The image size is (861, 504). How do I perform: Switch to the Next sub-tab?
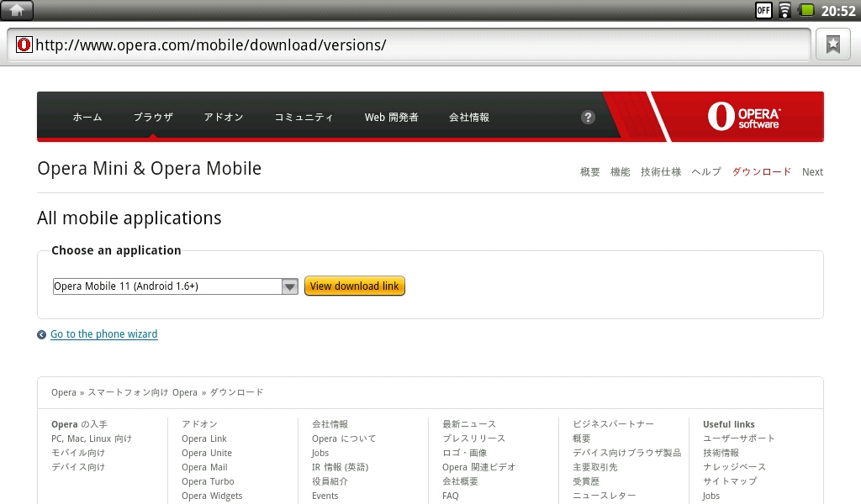tap(812, 171)
